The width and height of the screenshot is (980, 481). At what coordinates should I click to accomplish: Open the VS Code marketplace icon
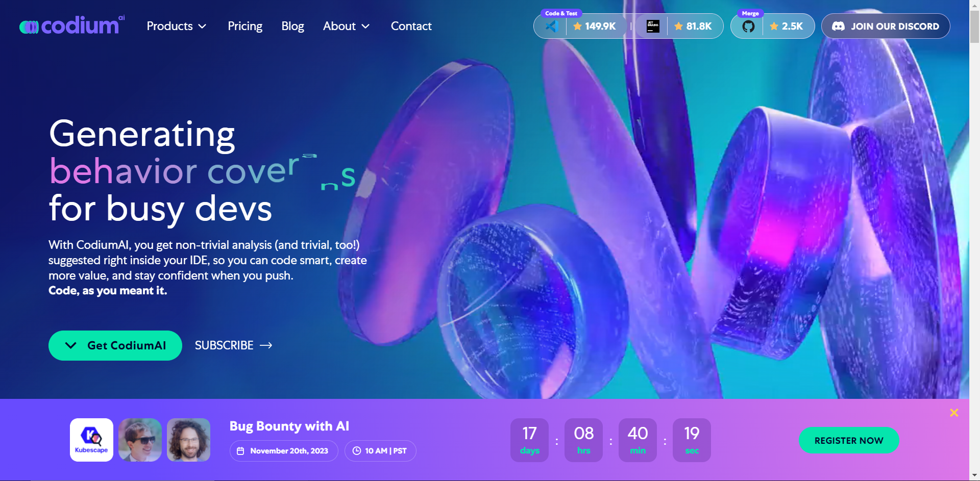(x=551, y=26)
